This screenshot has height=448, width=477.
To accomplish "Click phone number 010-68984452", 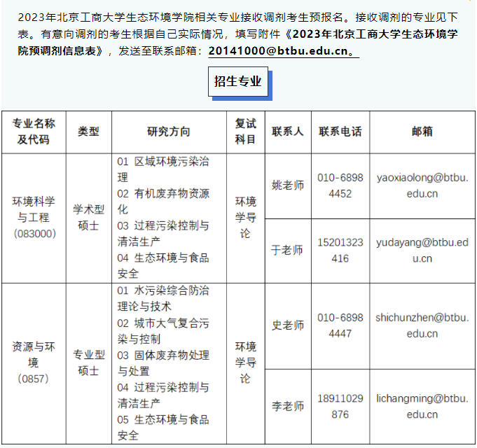I will (340, 185).
